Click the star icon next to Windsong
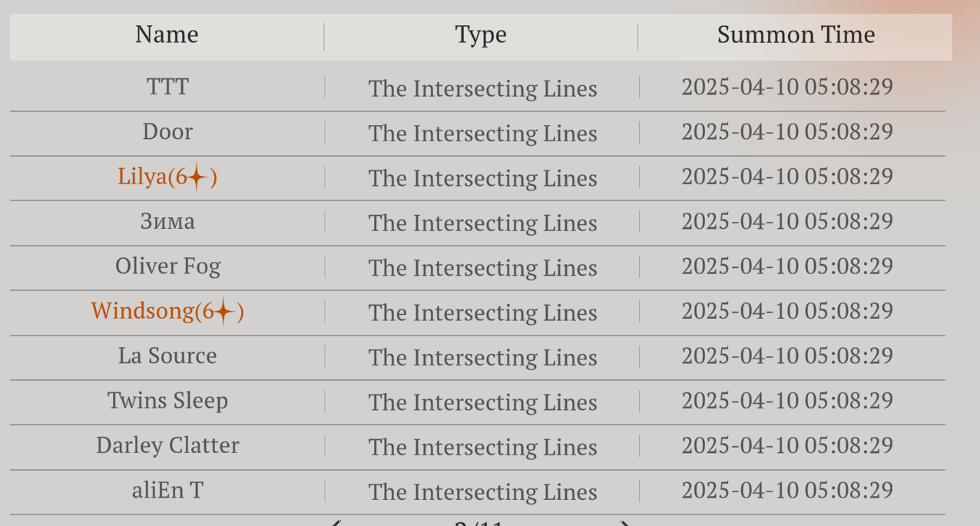980x526 pixels. point(223,312)
